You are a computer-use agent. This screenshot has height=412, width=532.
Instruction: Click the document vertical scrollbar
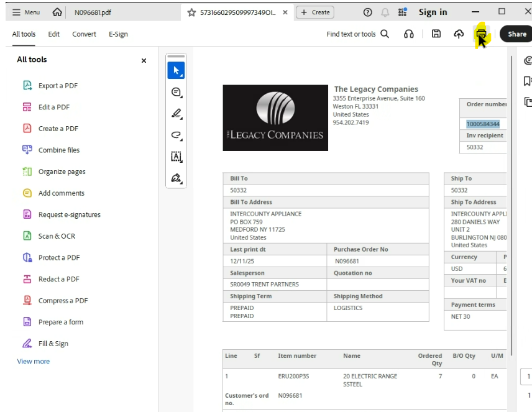pos(511,205)
